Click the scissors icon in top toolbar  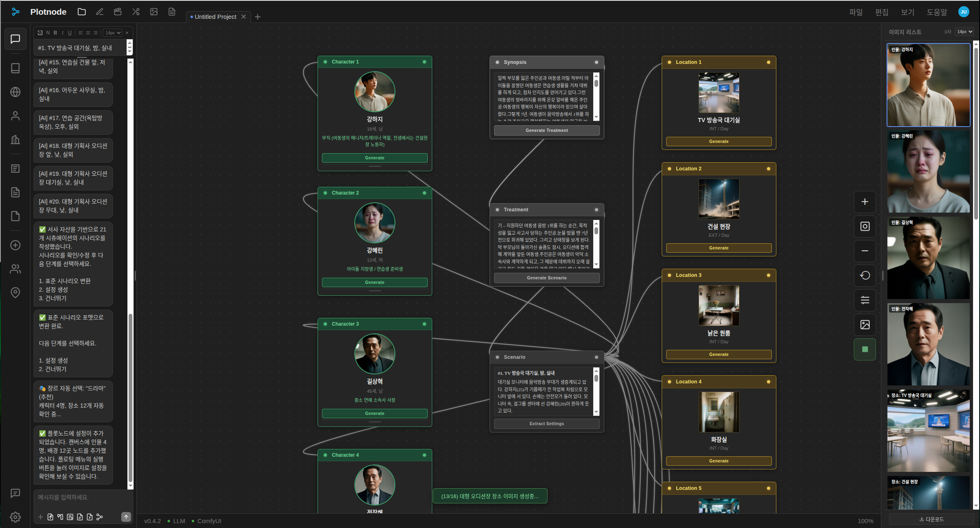[x=136, y=12]
